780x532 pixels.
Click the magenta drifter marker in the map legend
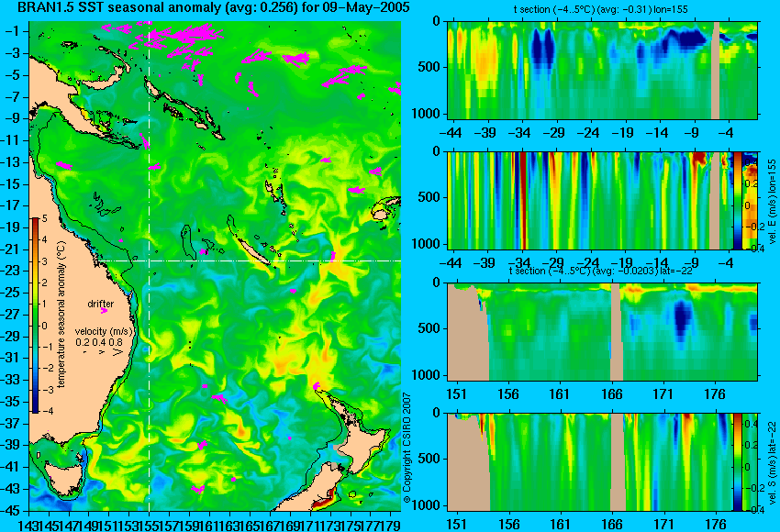coord(104,311)
